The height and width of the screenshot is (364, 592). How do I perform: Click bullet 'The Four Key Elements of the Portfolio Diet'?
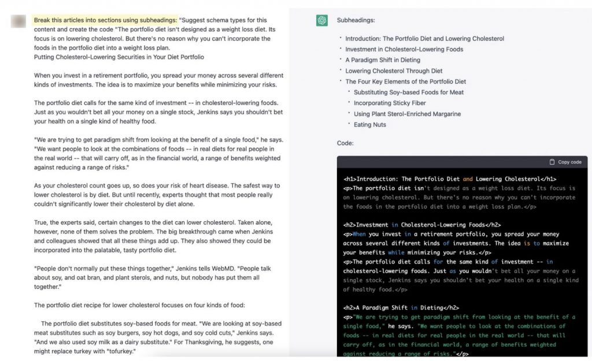click(405, 81)
